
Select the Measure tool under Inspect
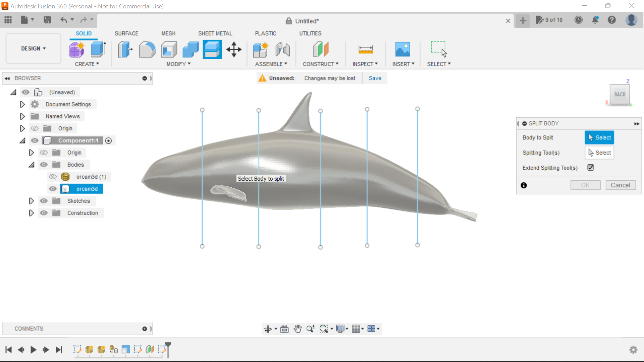[x=365, y=49]
